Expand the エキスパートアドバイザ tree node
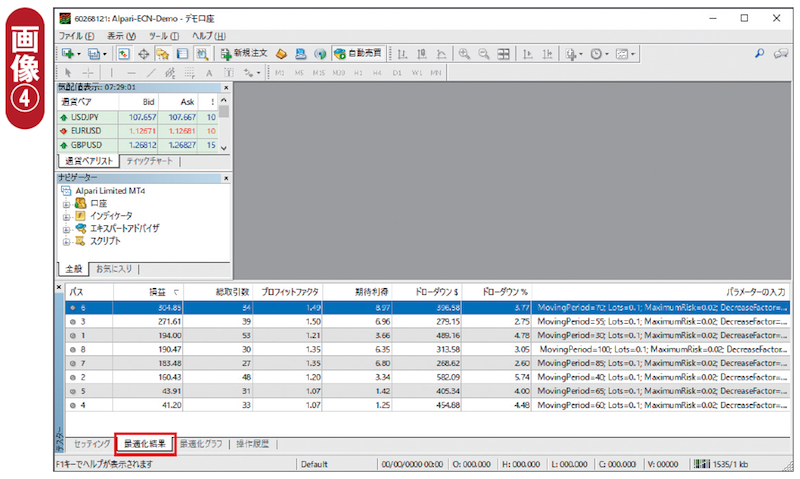 (66, 228)
